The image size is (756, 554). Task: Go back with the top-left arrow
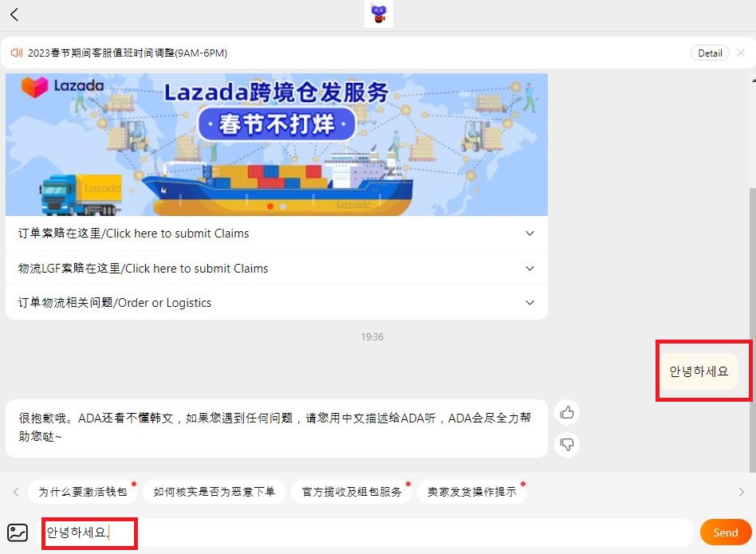coord(14,14)
